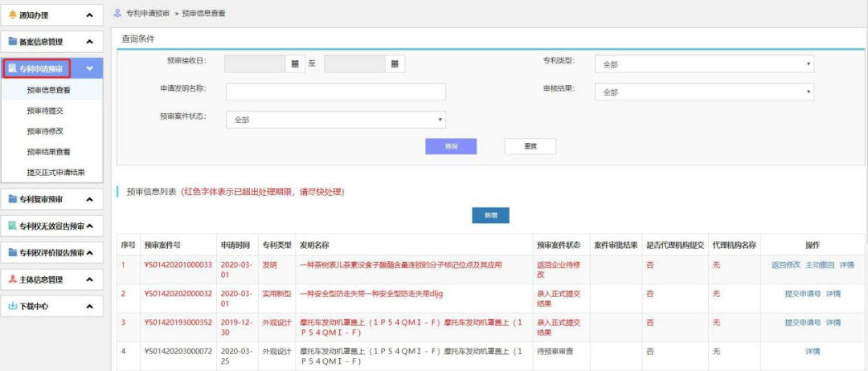Click the user icon in the breadcrumb
The height and width of the screenshot is (371, 868).
(117, 14)
